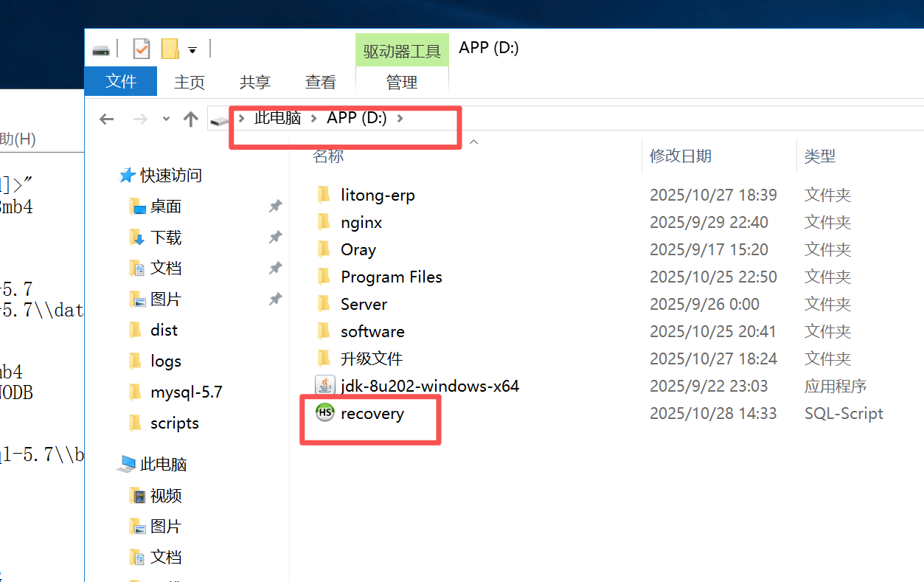
Task: Open the 管理 ribbon tab
Action: [x=402, y=82]
